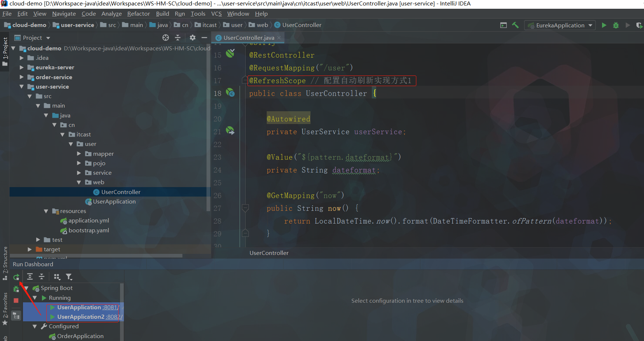Screen dimensions: 644x341
Task: Click the gutter bean icon on line 15
Action: coord(230,54)
